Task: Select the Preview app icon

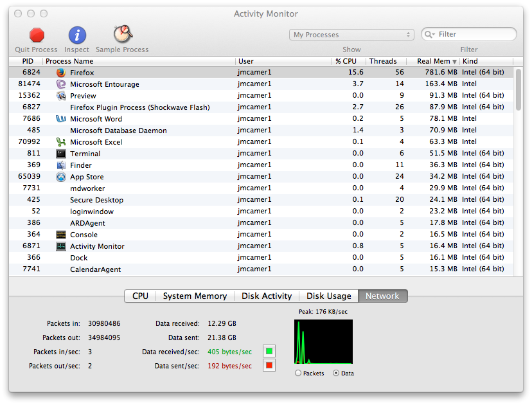Action: coord(61,95)
